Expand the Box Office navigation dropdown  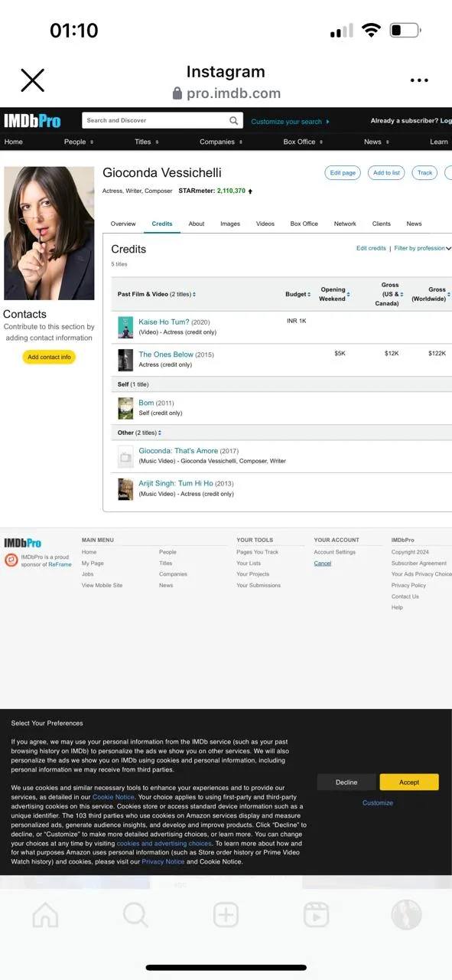tap(302, 142)
